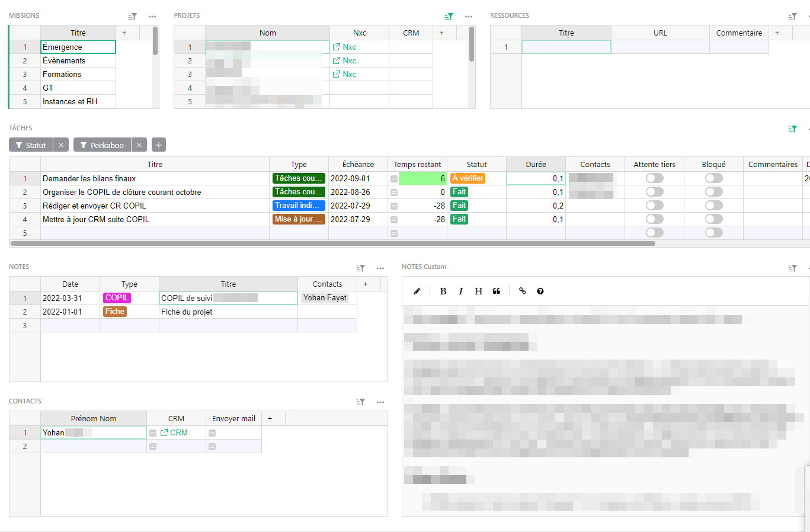Open the help icon in NOTES Custom toolbar

click(540, 291)
